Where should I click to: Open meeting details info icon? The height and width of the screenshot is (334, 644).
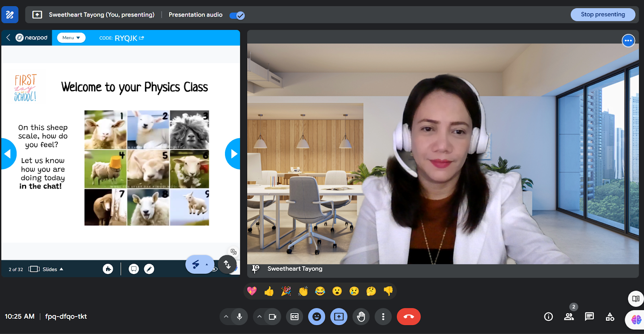(x=548, y=317)
